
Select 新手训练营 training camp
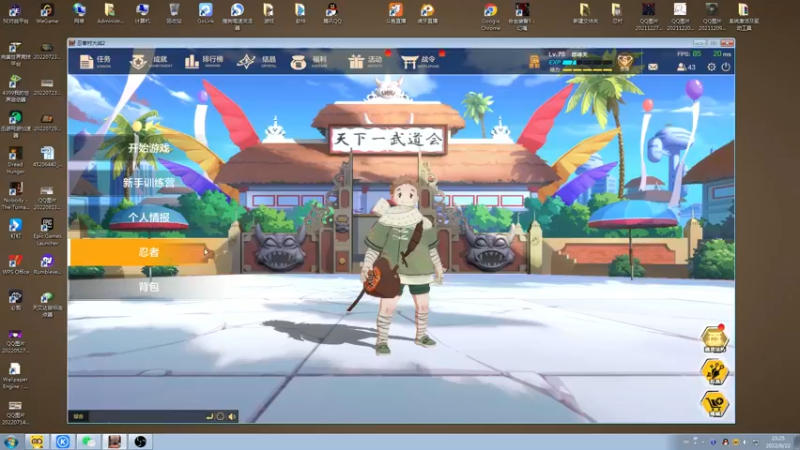pos(148,182)
